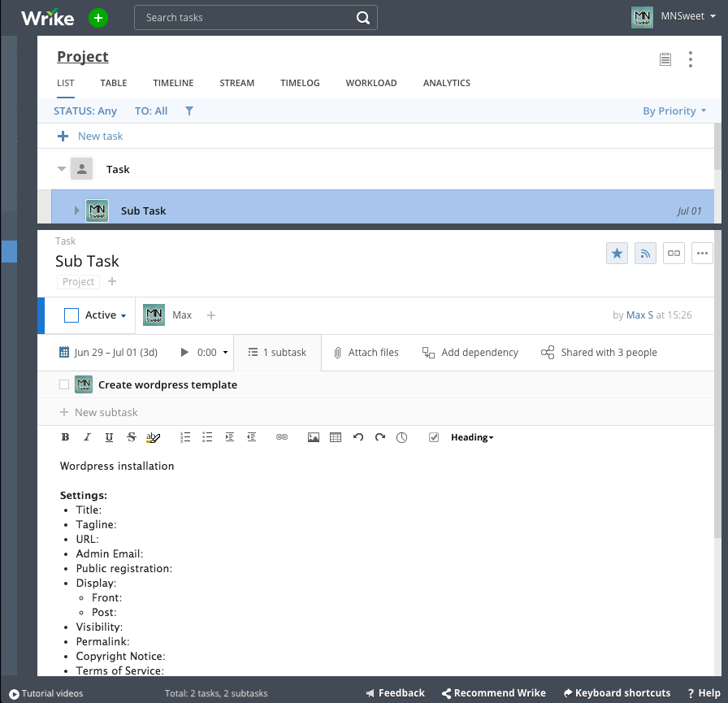728x703 pixels.
Task: Decrease indent in the description
Action: click(x=251, y=437)
